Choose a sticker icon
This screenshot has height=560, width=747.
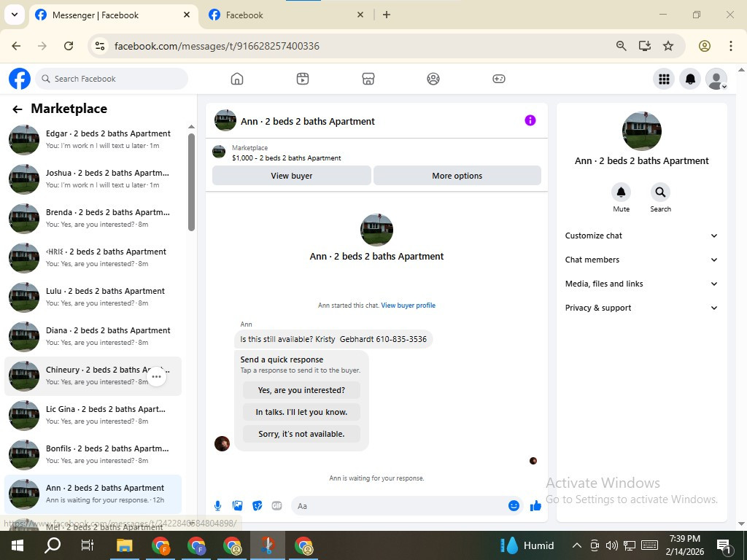(258, 506)
